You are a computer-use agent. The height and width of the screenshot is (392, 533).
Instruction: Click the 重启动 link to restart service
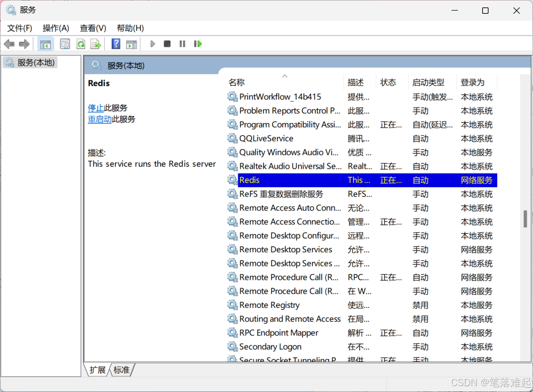(x=100, y=119)
